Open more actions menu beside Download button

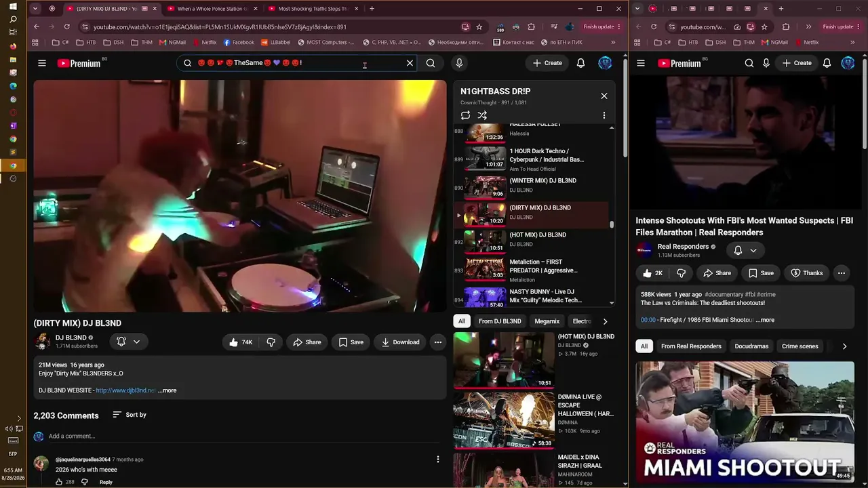coord(438,342)
